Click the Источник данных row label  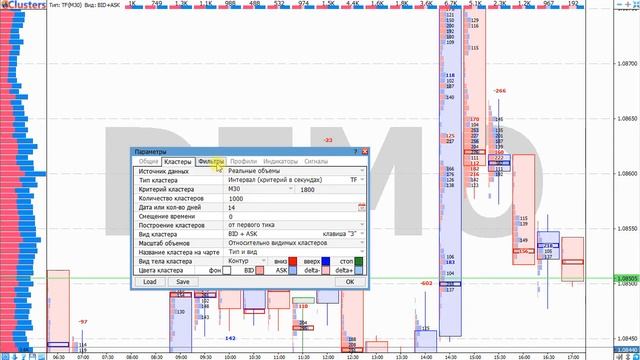163,171
